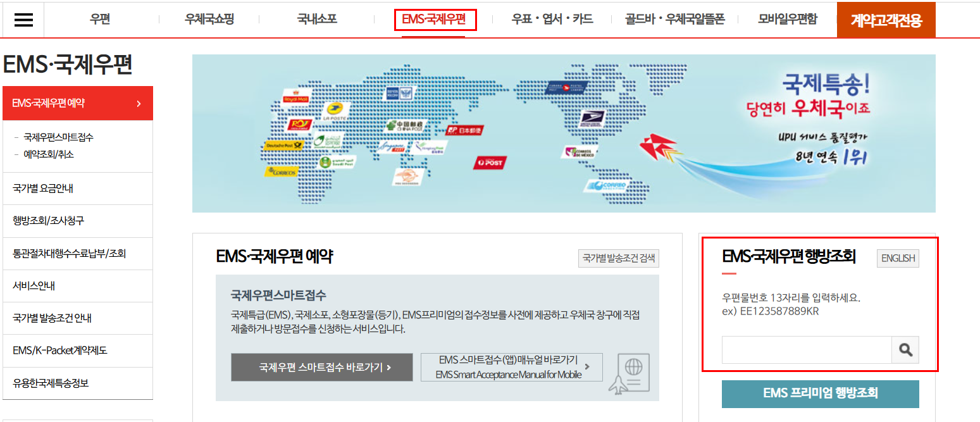The height and width of the screenshot is (422, 980).
Task: Open 행방조회/조사청구 in sidebar
Action: pos(78,221)
